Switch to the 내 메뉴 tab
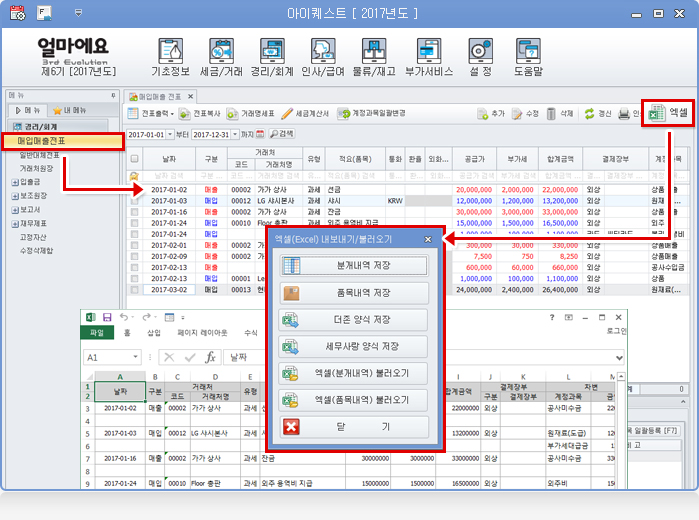 point(69,110)
